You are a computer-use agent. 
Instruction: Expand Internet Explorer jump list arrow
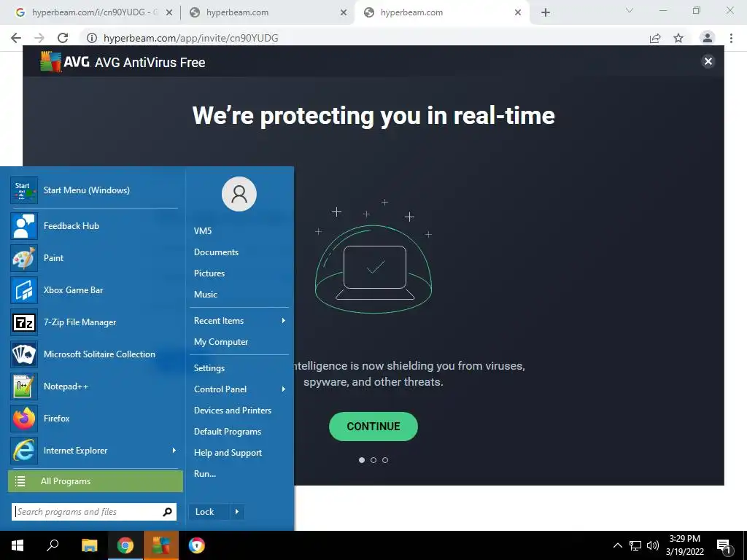pos(174,451)
